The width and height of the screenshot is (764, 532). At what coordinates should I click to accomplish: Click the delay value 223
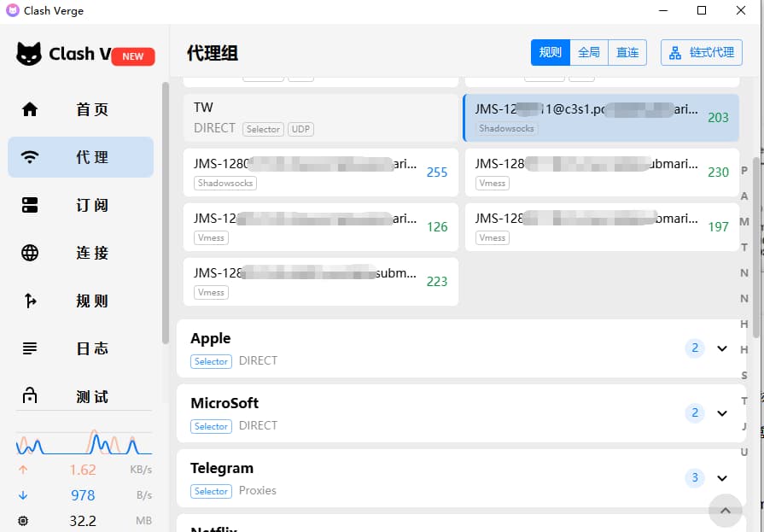(x=437, y=281)
